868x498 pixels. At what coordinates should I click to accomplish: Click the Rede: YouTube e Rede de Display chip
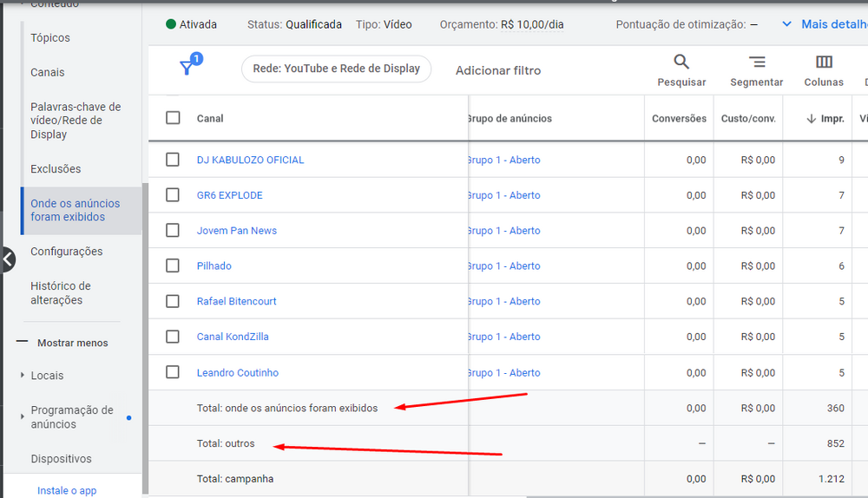pos(337,69)
